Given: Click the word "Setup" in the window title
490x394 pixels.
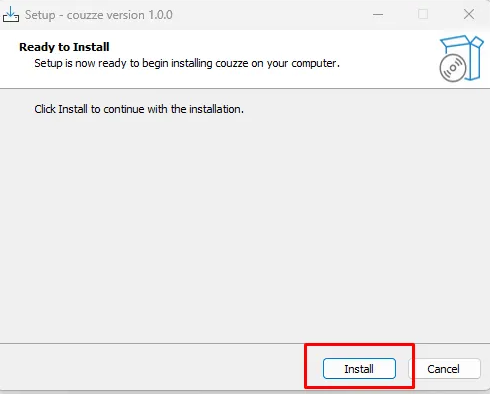Looking at the screenshot, I should (x=40, y=15).
